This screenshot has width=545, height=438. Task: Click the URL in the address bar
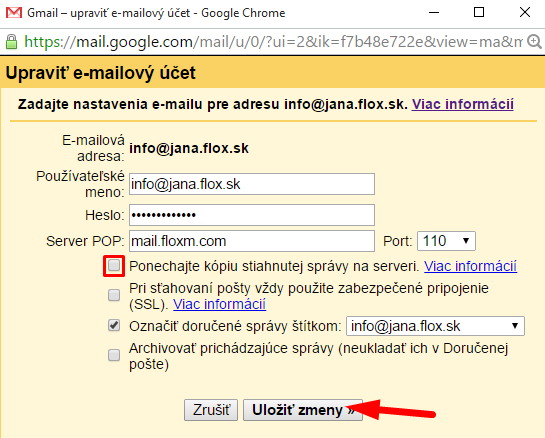coord(273,42)
